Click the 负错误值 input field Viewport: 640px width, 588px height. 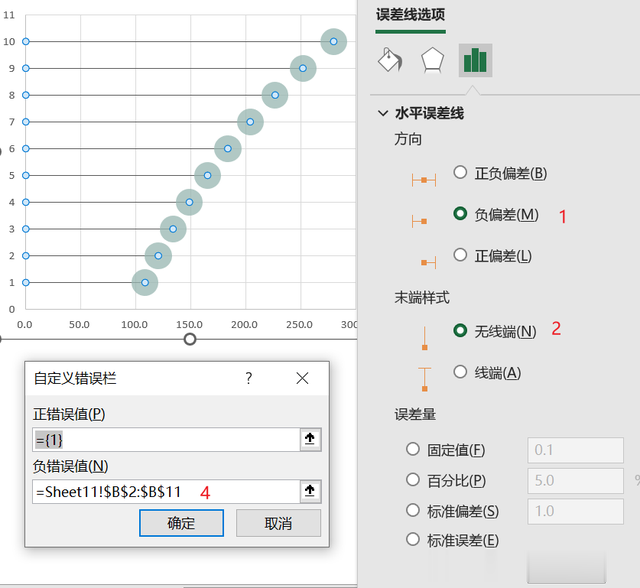click(165, 491)
